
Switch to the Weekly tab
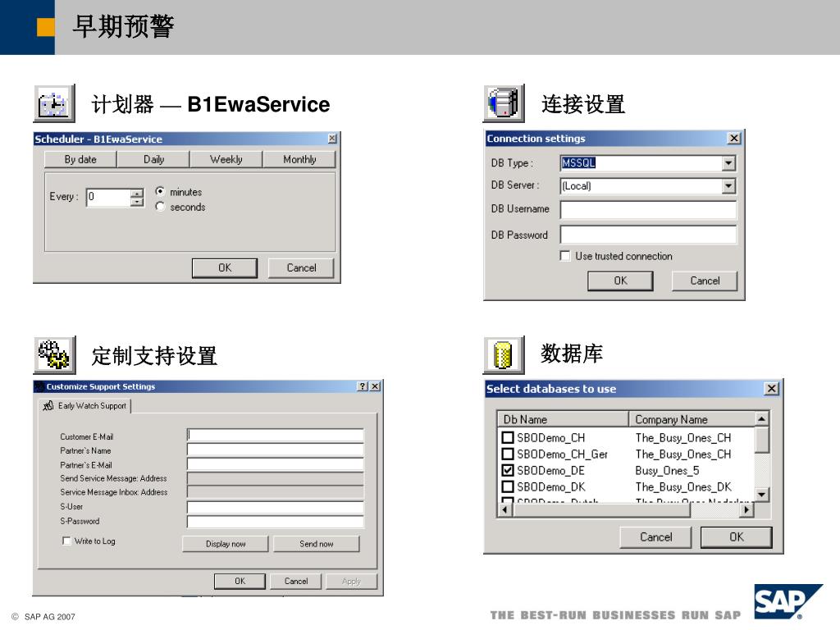226,159
